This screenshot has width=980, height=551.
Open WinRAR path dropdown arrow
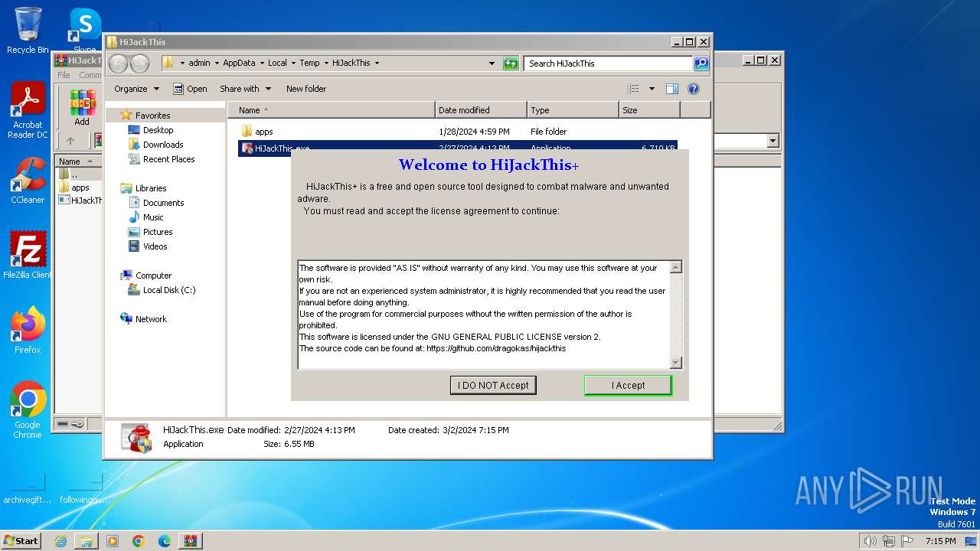pyautogui.click(x=773, y=141)
